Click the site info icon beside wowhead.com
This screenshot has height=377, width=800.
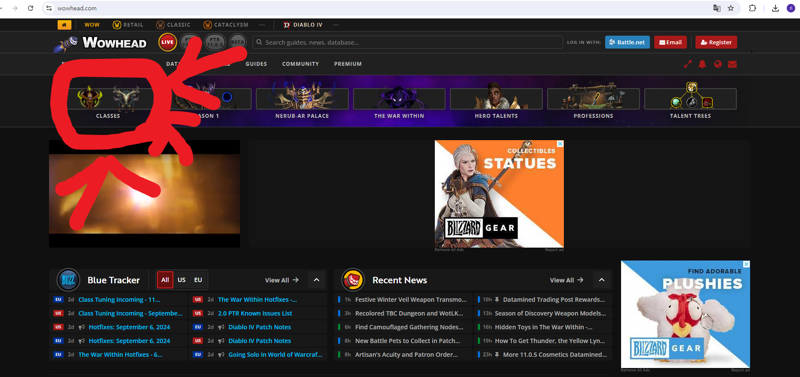click(49, 8)
